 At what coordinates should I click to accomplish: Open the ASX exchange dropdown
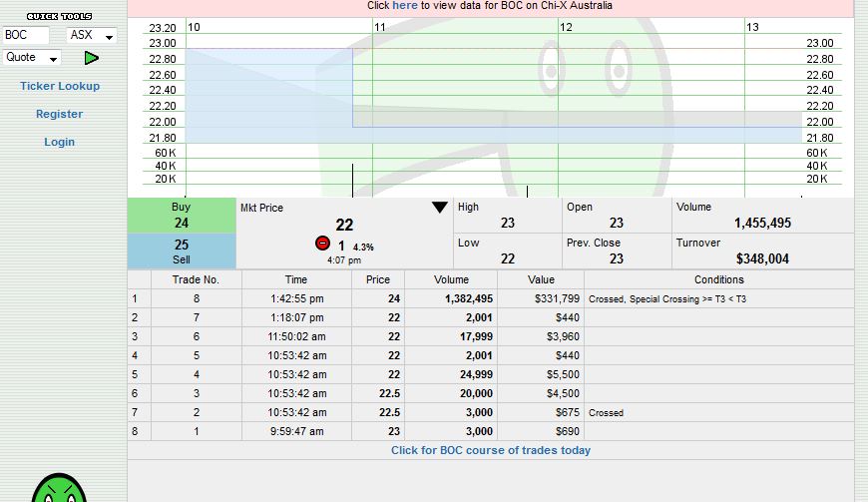[x=92, y=35]
